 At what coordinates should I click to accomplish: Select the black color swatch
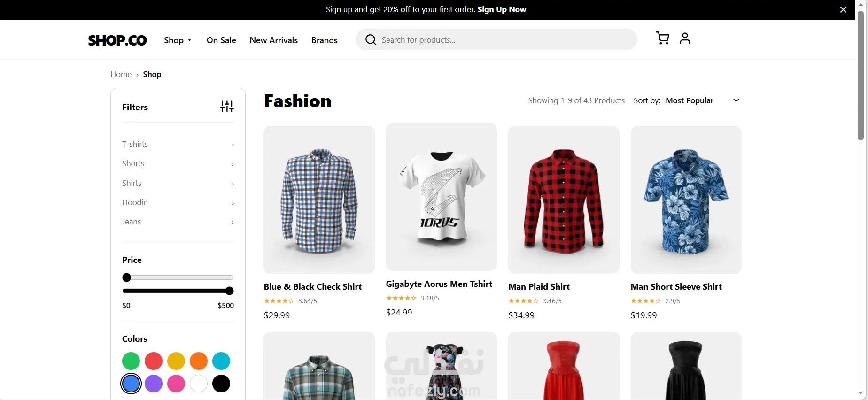(x=221, y=384)
